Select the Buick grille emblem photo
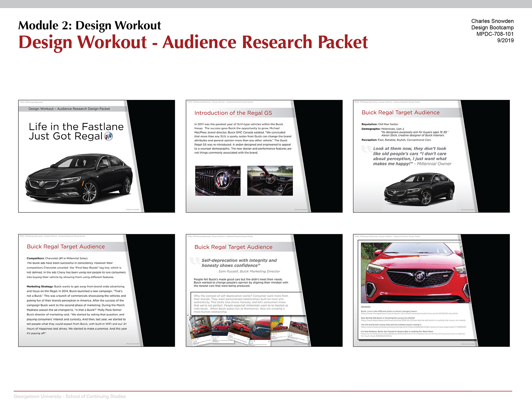The height and width of the screenshot is (411, 532). pos(218,181)
